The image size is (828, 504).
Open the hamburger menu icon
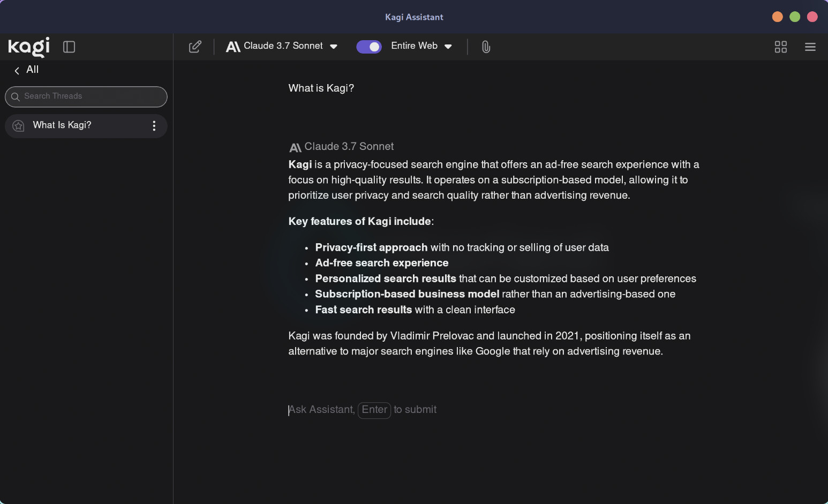(810, 47)
